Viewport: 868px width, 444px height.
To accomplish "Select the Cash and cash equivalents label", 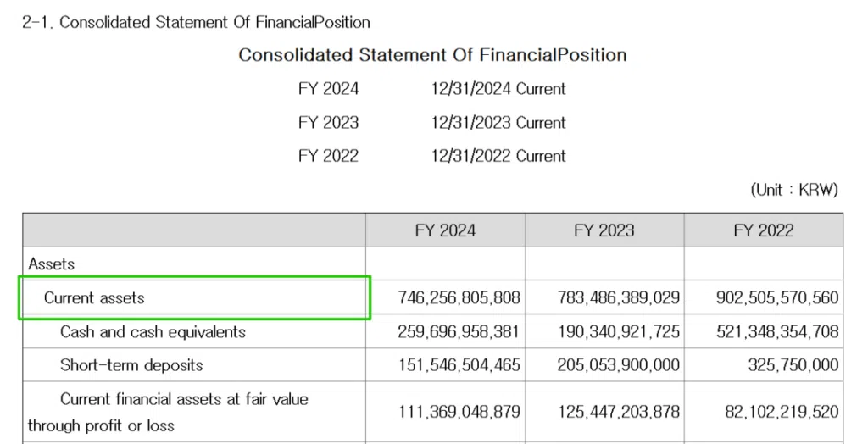I will pyautogui.click(x=153, y=332).
